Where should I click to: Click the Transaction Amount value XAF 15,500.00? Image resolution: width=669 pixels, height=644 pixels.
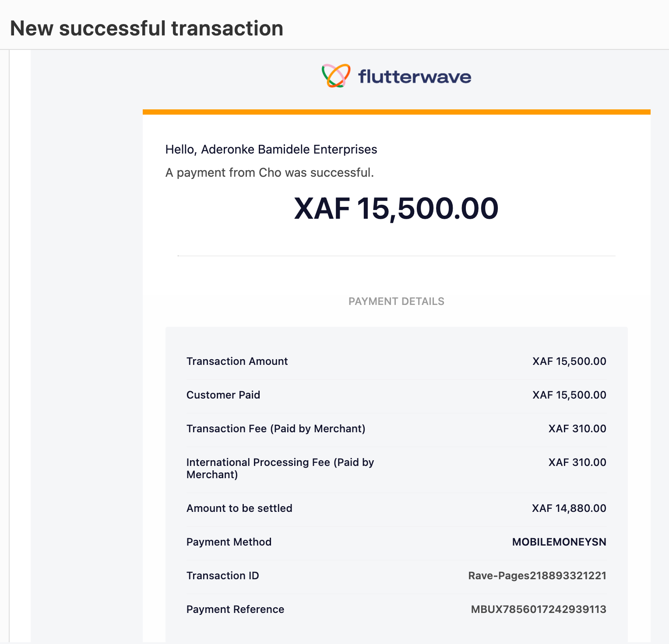569,361
